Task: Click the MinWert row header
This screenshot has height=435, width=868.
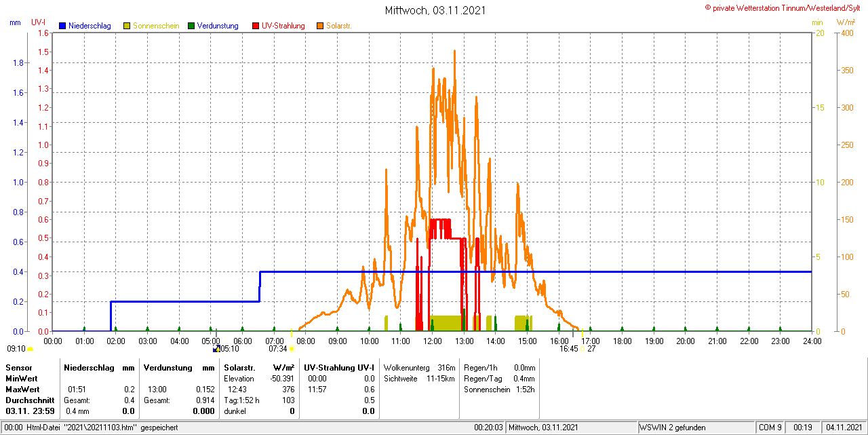Action: [x=22, y=378]
